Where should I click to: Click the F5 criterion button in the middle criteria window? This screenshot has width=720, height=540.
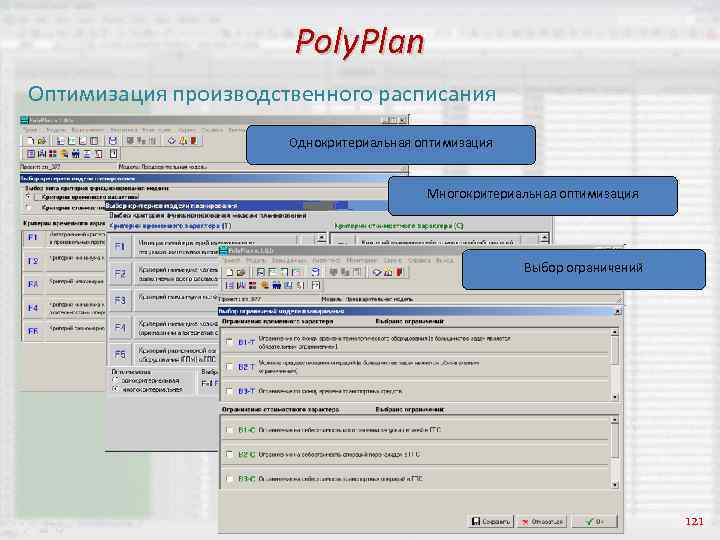(x=119, y=354)
